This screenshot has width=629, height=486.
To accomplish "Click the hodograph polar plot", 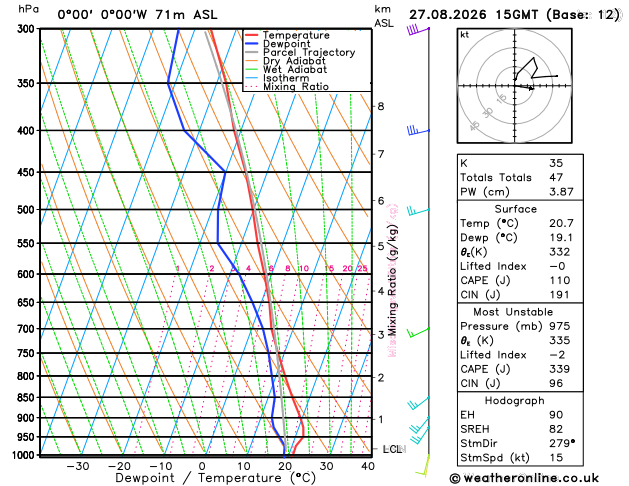I will click(x=515, y=86).
